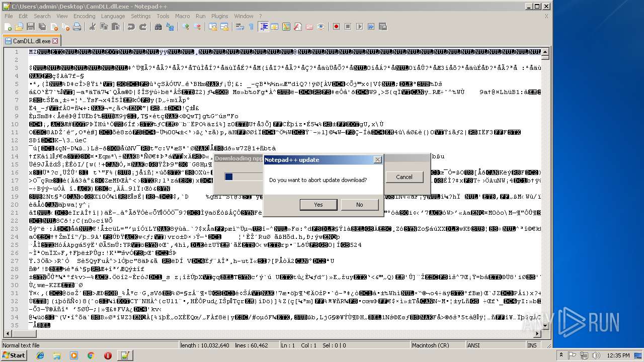Viewport: 644px width, 362px height.
Task: Open the View menu
Action: [62, 16]
